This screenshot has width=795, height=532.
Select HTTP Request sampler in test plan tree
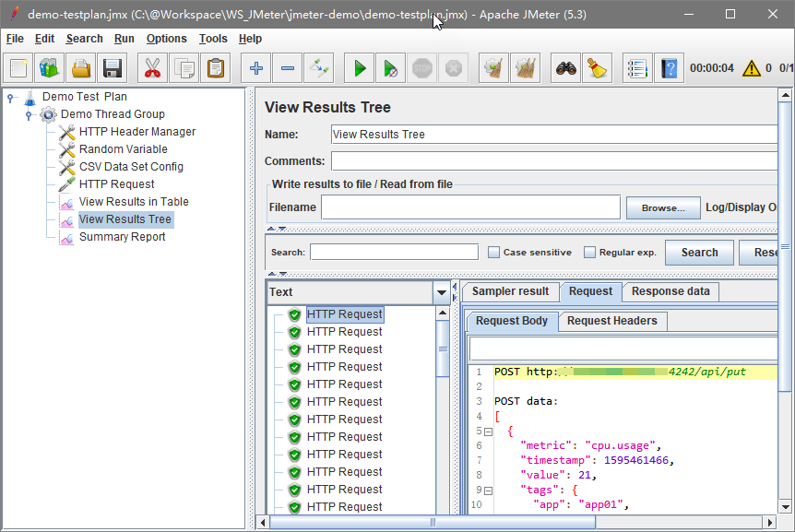pyautogui.click(x=116, y=183)
